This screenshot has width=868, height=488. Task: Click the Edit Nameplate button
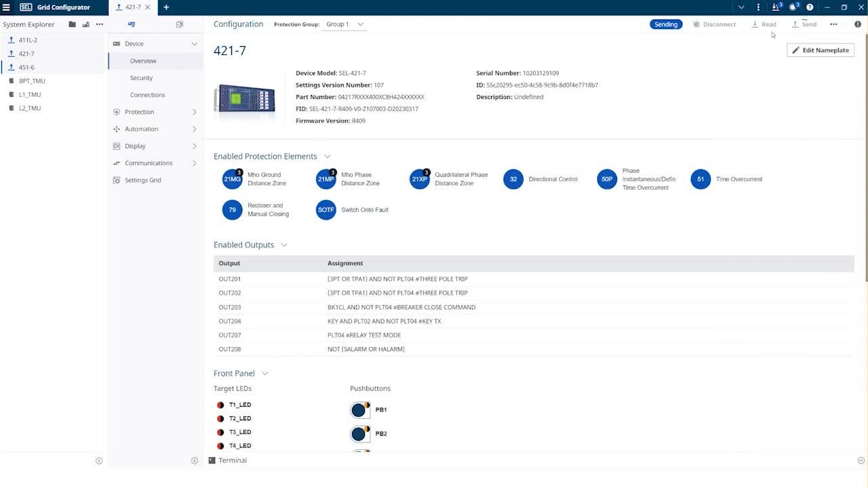(x=820, y=50)
